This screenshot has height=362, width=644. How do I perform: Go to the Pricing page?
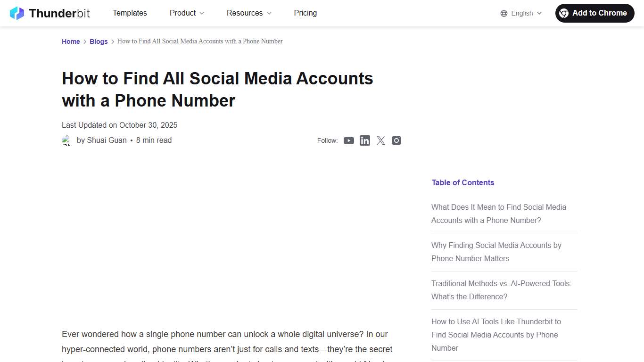tap(305, 13)
